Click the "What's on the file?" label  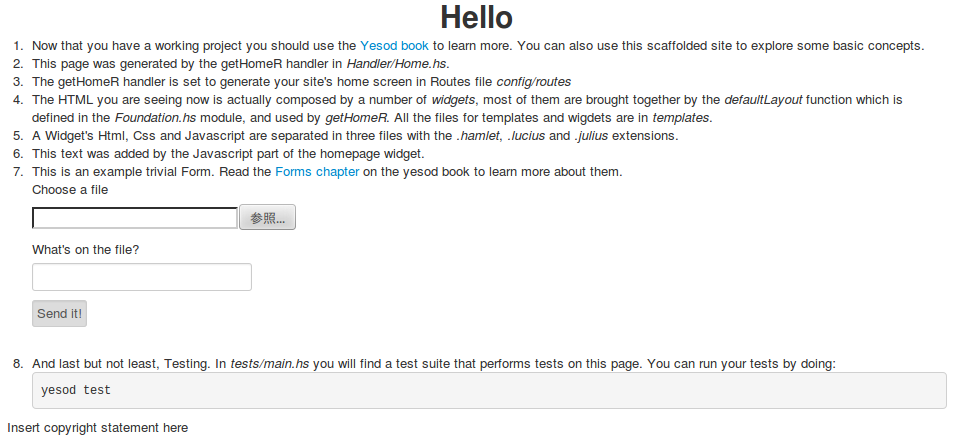(x=86, y=249)
